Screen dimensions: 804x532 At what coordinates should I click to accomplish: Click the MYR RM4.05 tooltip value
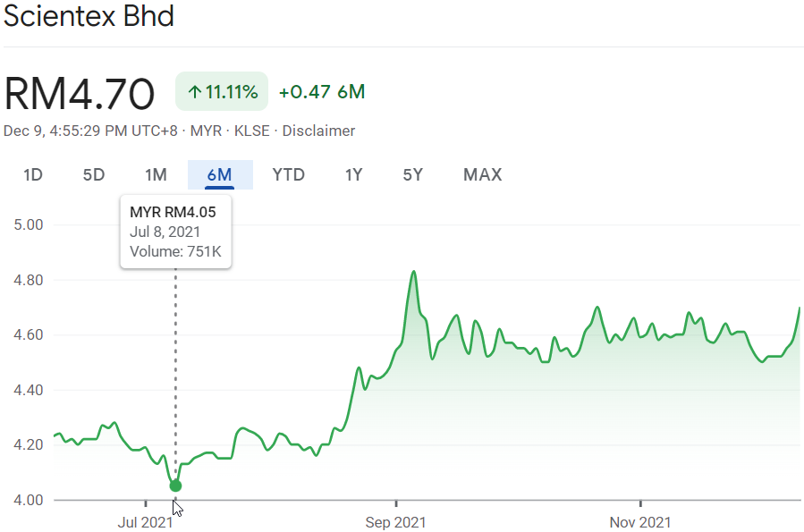pyautogui.click(x=173, y=212)
